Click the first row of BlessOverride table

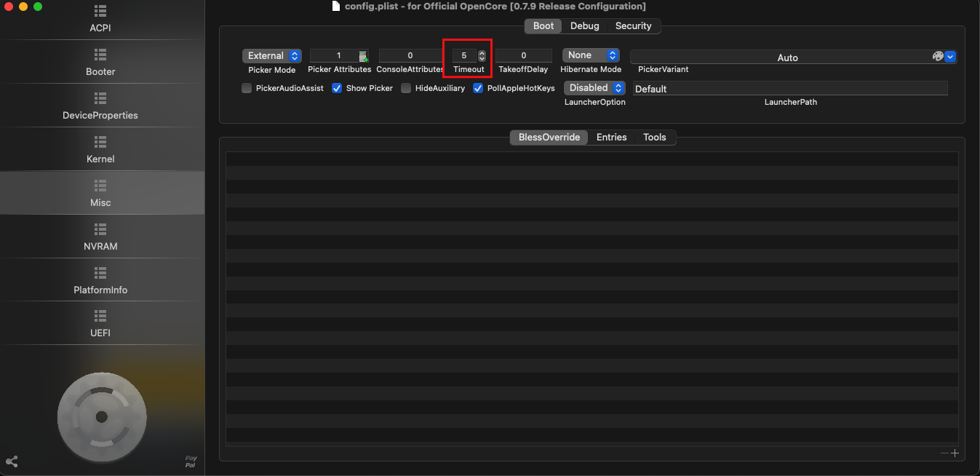[591, 159]
